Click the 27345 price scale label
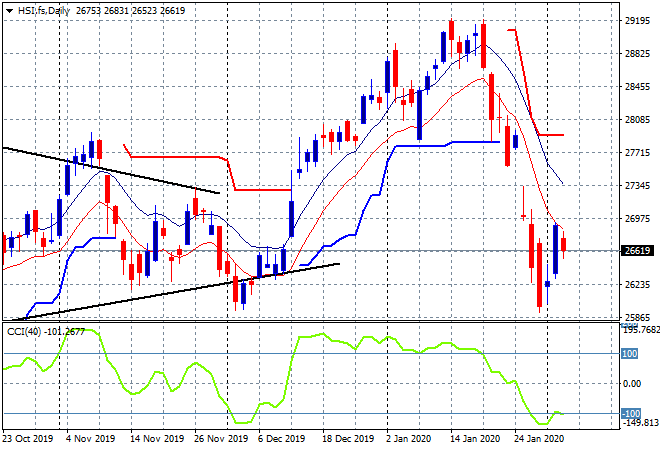The image size is (660, 450). (637, 186)
